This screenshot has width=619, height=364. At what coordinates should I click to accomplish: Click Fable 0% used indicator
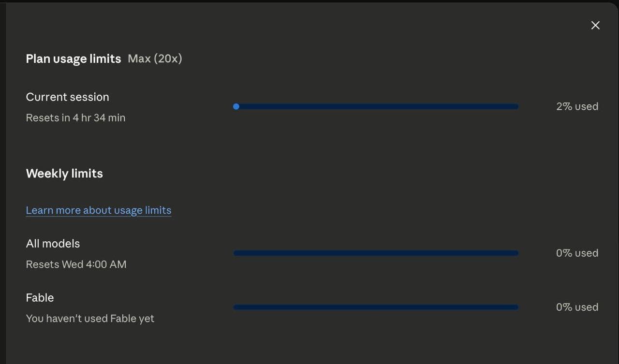pyautogui.click(x=577, y=307)
